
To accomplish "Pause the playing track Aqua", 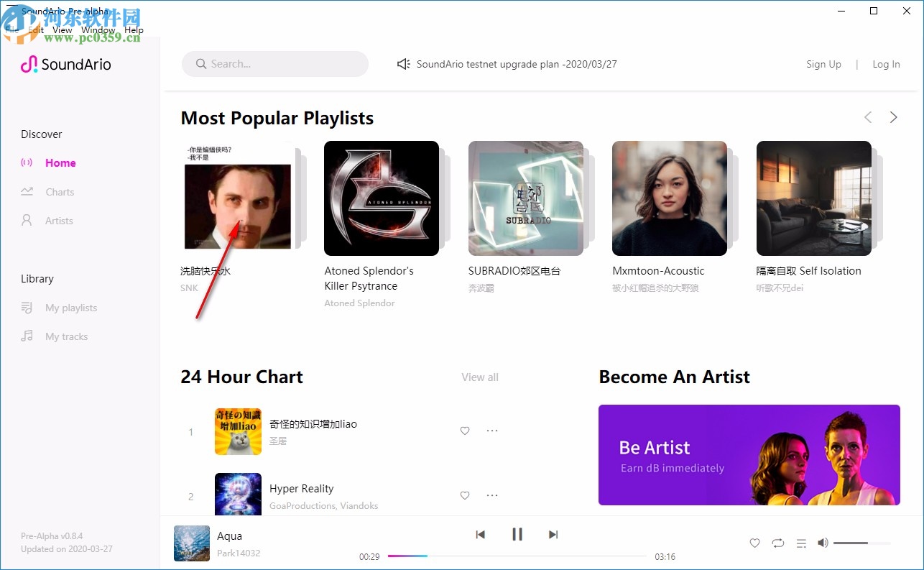I will [x=517, y=534].
